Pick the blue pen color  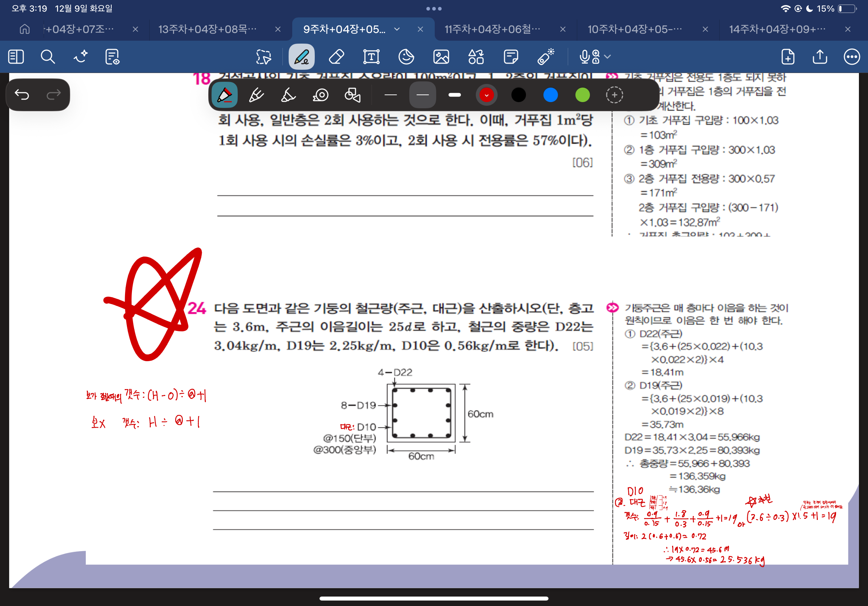550,95
